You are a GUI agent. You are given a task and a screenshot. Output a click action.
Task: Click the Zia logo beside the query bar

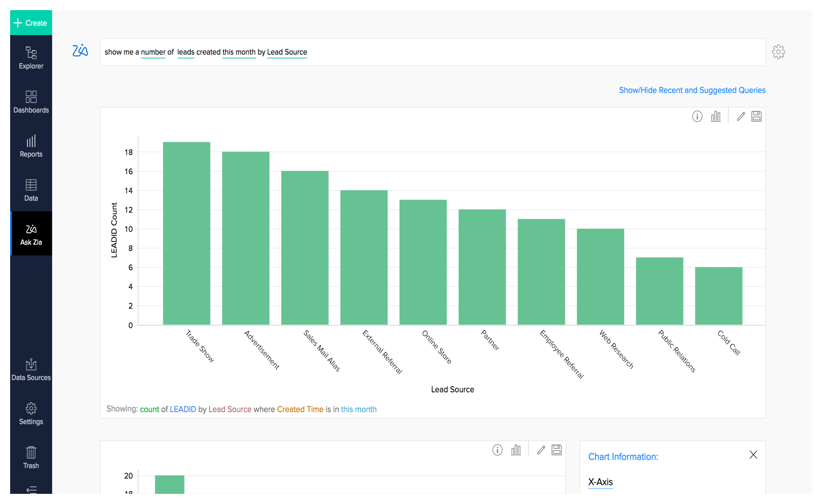click(x=80, y=51)
